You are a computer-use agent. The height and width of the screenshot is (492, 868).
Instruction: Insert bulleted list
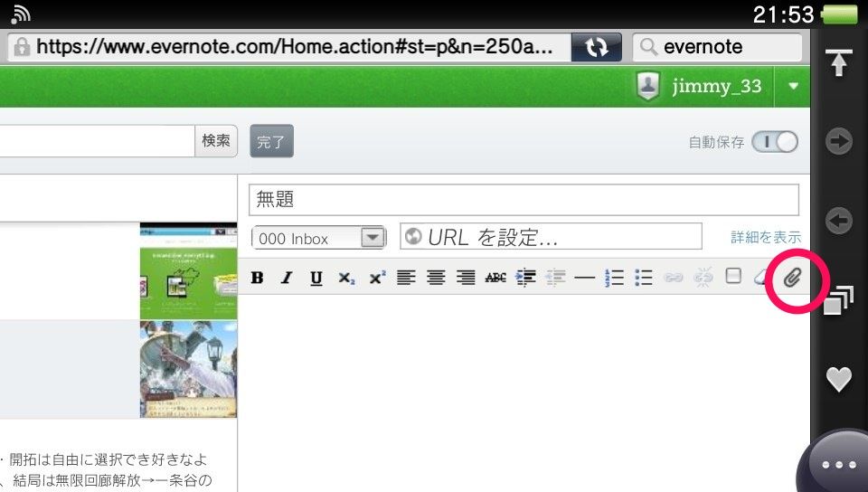644,278
